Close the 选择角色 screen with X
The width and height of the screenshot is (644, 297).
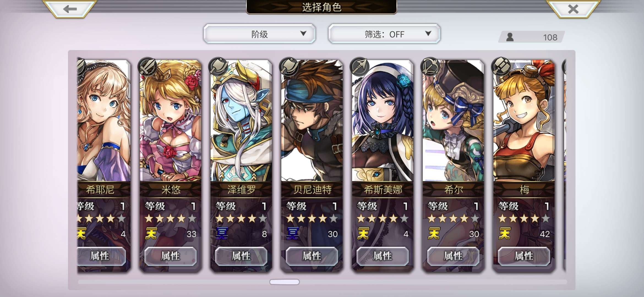point(573,9)
